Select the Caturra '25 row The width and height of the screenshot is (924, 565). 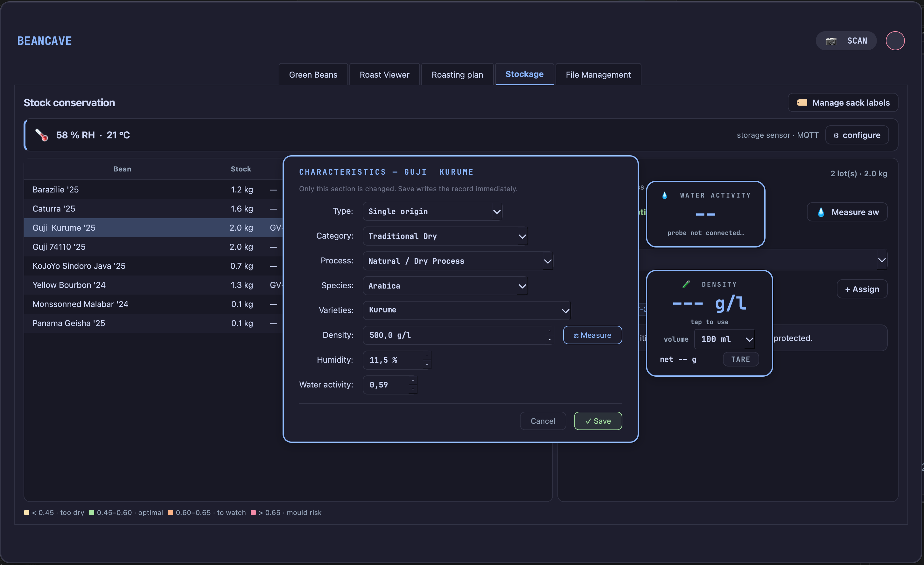[153, 209]
